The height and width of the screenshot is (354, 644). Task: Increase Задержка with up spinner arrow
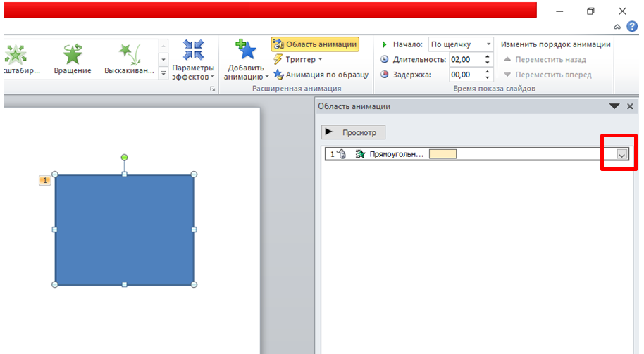tap(488, 72)
